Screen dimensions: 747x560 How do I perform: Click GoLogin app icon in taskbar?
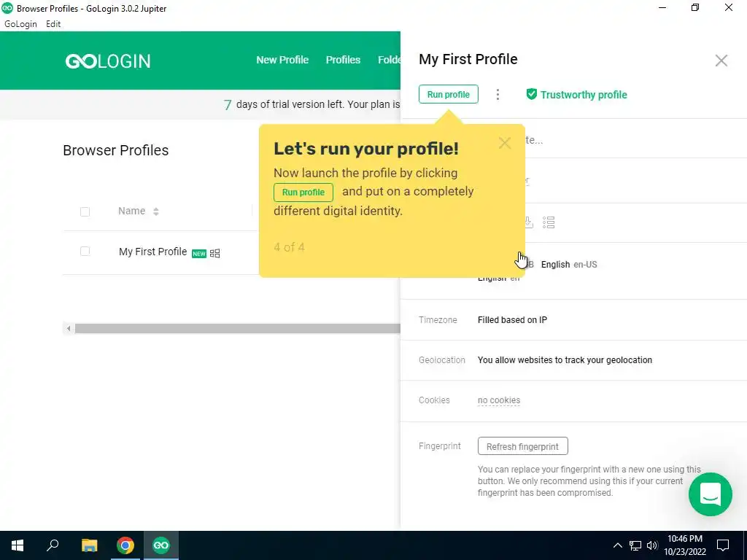[x=161, y=545]
